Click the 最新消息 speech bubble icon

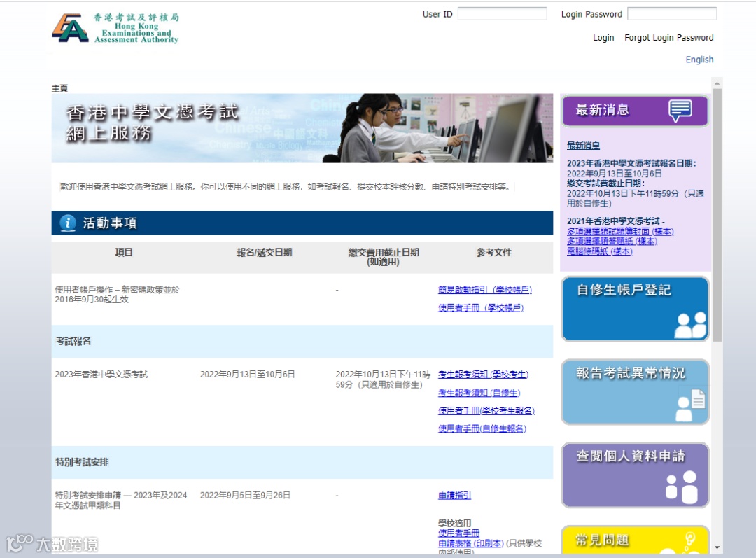coord(680,111)
